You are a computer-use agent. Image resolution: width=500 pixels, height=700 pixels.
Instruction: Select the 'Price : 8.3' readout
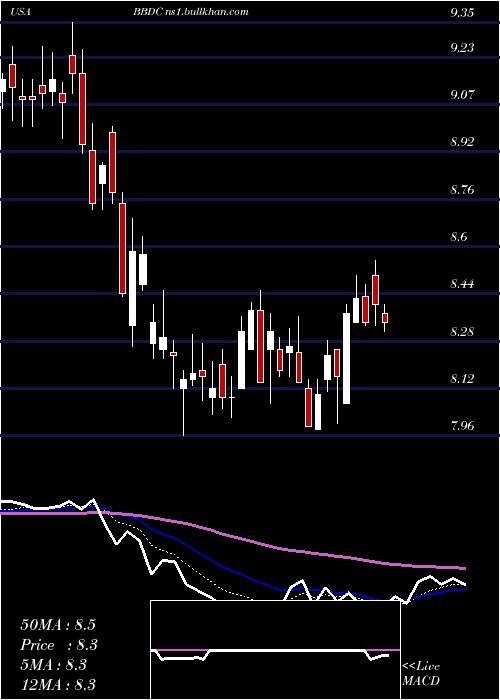[59, 645]
